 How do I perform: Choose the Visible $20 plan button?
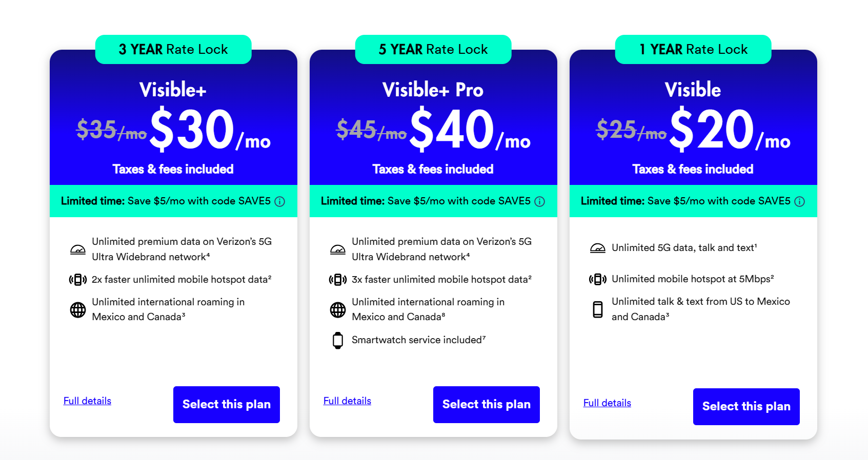pyautogui.click(x=746, y=407)
